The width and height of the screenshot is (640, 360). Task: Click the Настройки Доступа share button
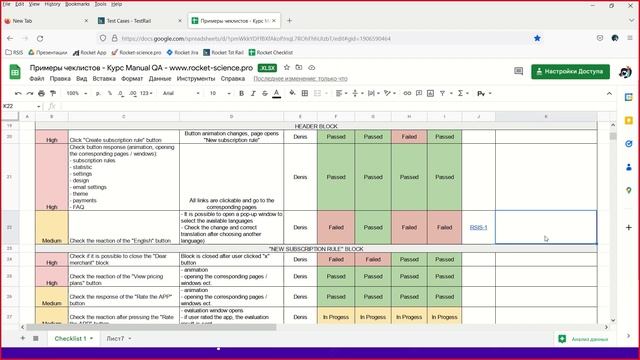[x=570, y=71]
